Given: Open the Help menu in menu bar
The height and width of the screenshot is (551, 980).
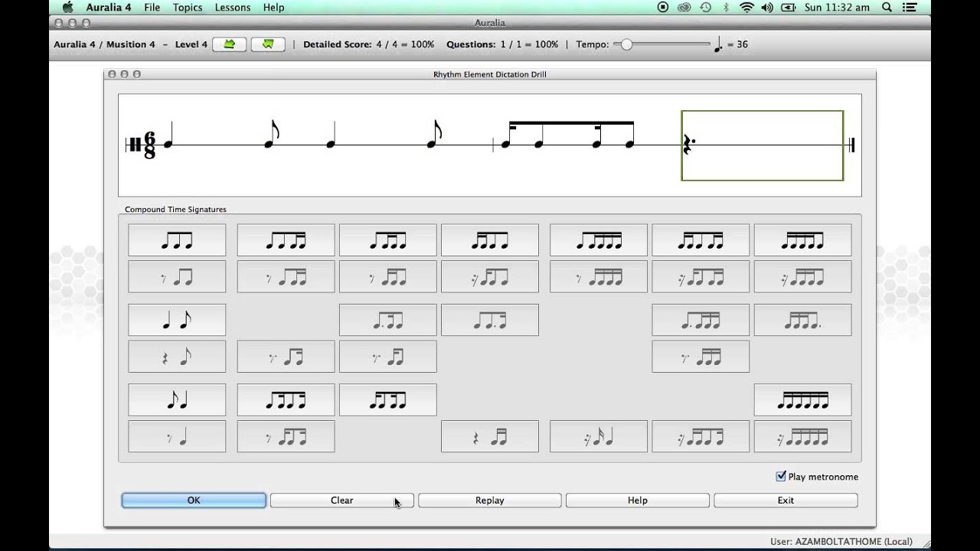Looking at the screenshot, I should point(273,7).
